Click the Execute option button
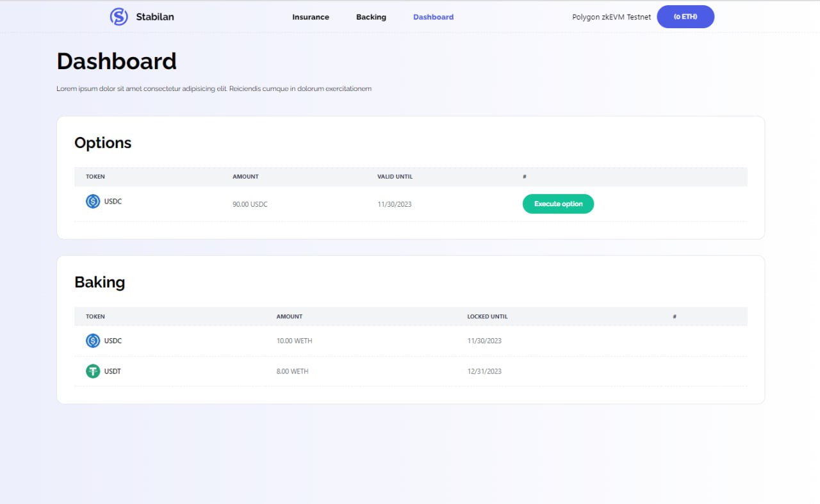The image size is (820, 504). point(558,204)
